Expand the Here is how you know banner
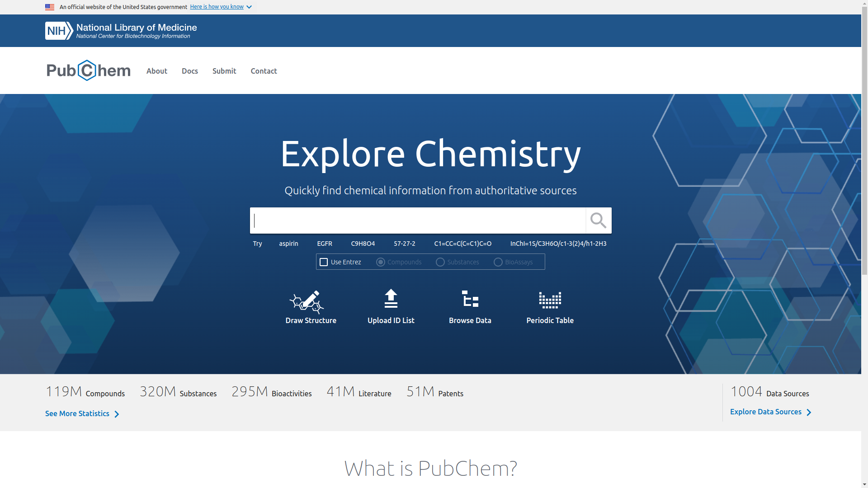Image resolution: width=868 pixels, height=488 pixels. pos(220,7)
